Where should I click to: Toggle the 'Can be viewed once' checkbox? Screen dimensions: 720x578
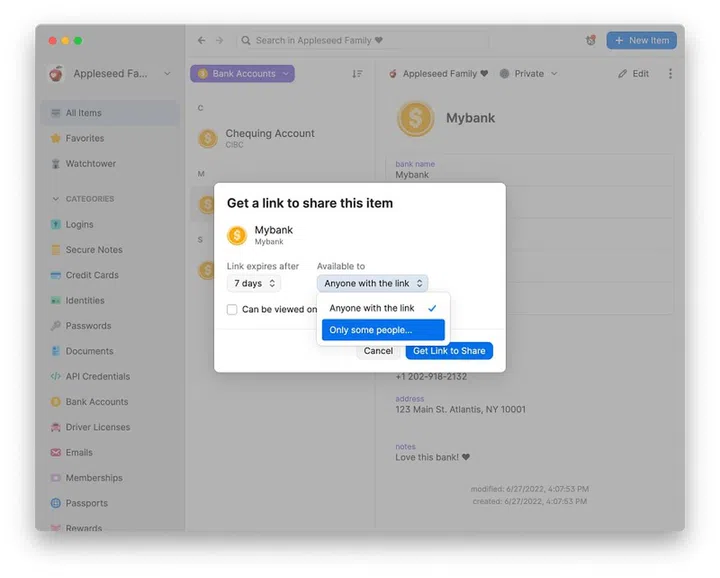point(232,309)
